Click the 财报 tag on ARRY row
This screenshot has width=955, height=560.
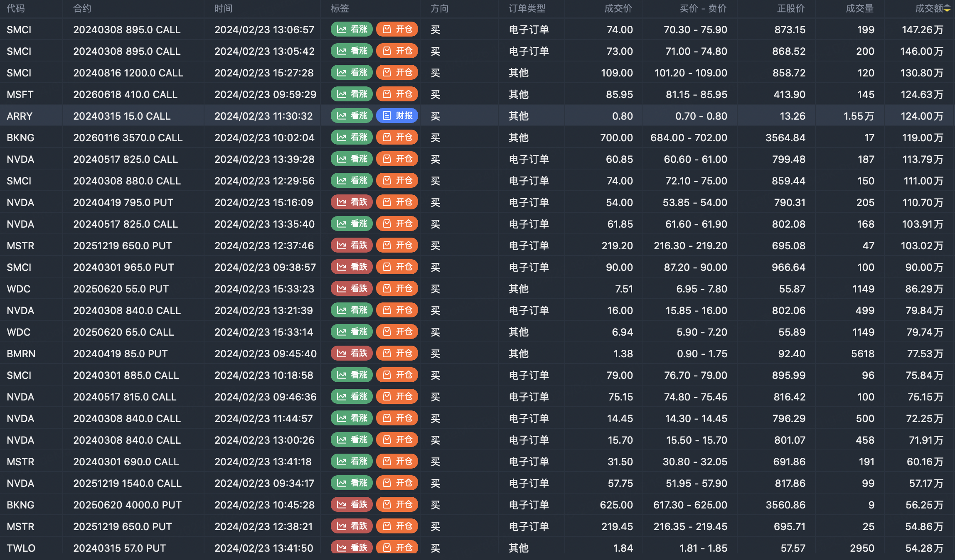click(x=397, y=116)
